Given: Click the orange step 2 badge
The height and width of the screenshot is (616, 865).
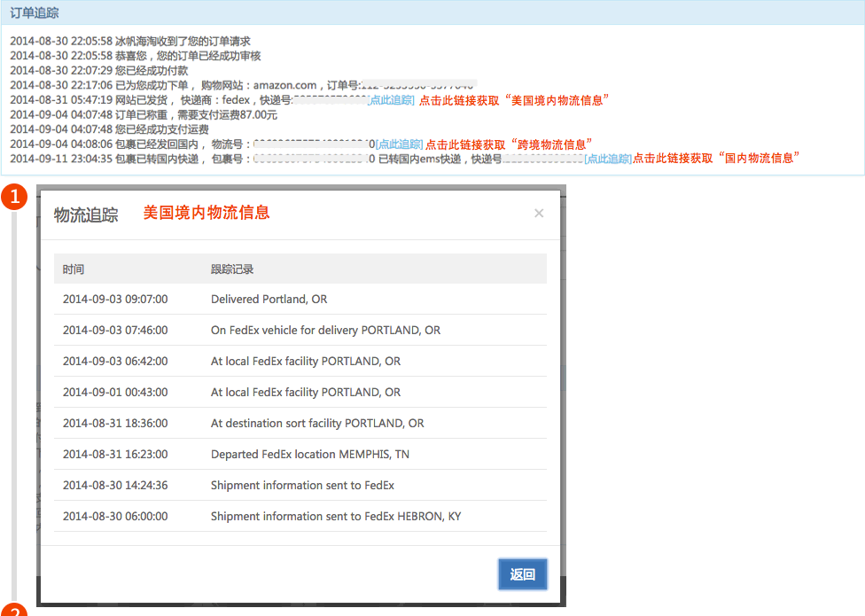Looking at the screenshot, I should pyautogui.click(x=13, y=611).
